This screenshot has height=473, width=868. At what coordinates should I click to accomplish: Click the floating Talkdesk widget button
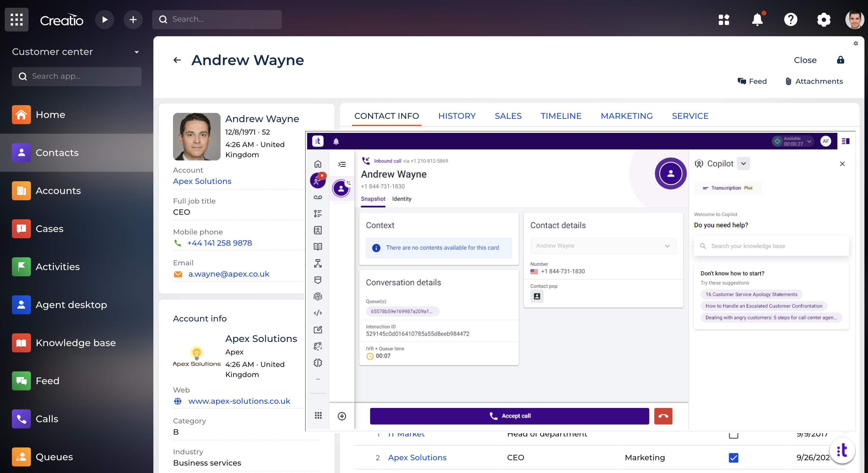pos(842,450)
